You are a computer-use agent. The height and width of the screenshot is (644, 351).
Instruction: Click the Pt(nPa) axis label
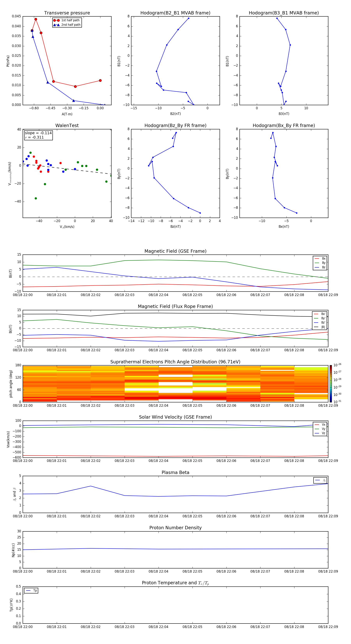tap(8, 61)
